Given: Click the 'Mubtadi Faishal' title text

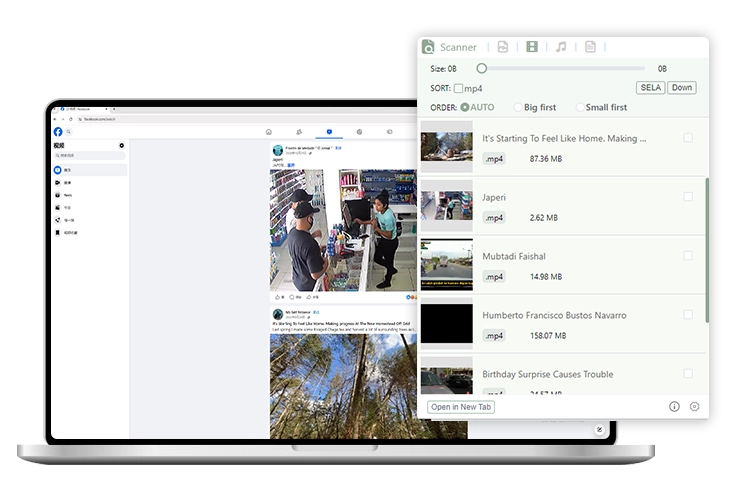Looking at the screenshot, I should point(514,256).
